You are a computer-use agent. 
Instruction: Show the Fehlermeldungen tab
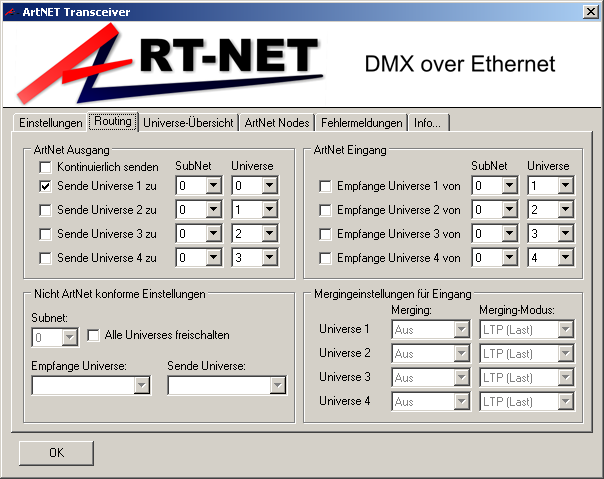click(x=361, y=123)
